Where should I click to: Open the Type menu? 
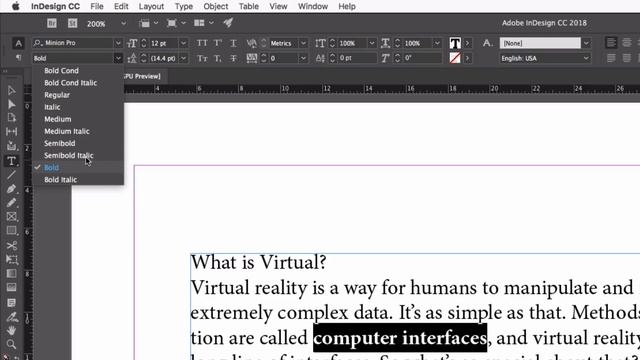184,7
